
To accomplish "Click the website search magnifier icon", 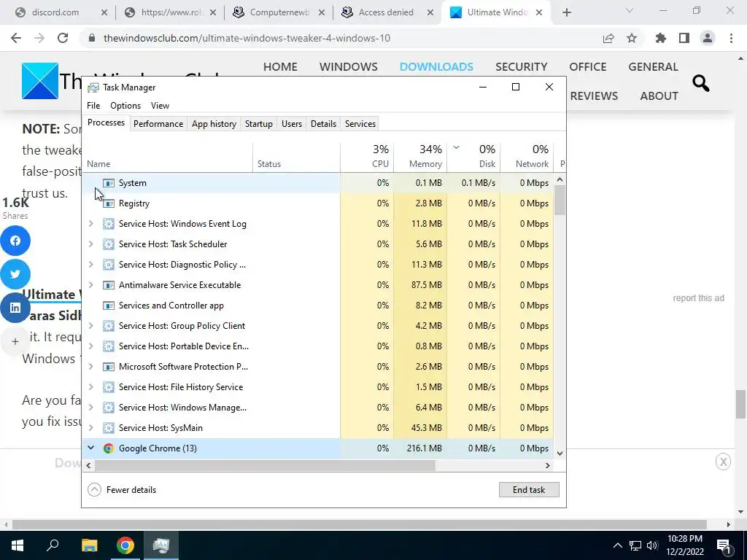I will pyautogui.click(x=701, y=83).
